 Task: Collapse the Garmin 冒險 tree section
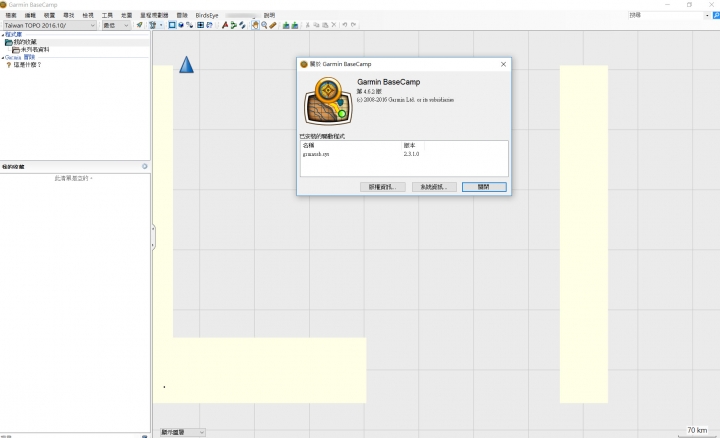(x=3, y=58)
